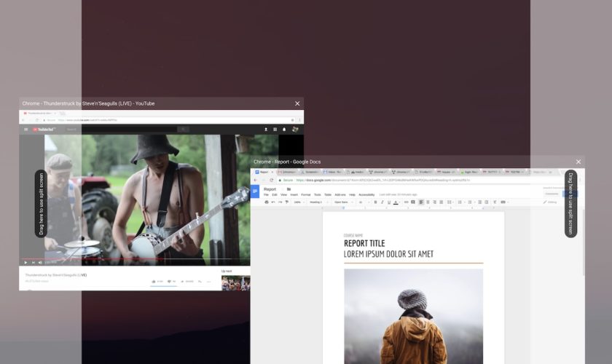Mute the YouTube player volume
The image size is (612, 364).
(42, 262)
